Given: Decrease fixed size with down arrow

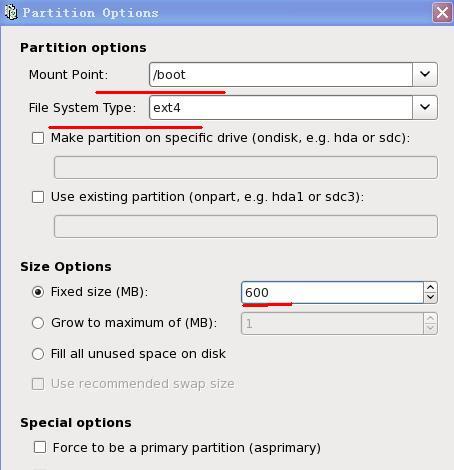Looking at the screenshot, I should click(430, 297).
